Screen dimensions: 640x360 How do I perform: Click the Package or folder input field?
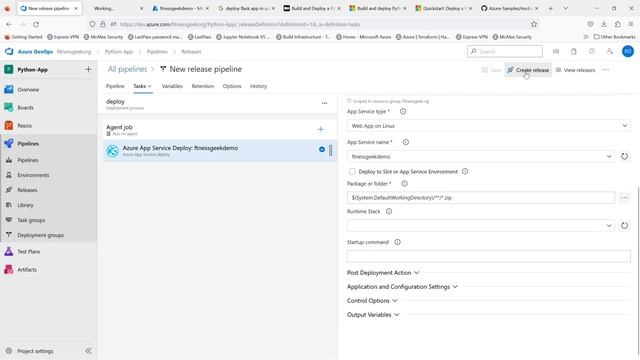[x=481, y=198]
